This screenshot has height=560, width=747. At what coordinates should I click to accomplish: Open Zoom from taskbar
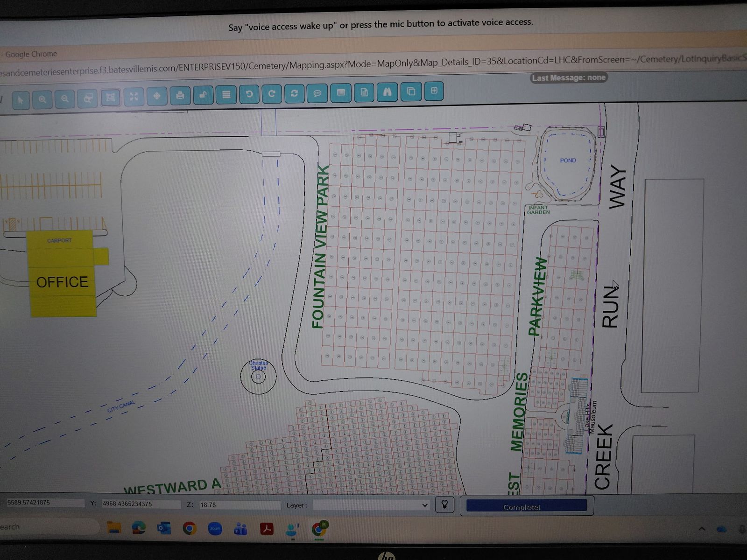[x=215, y=529]
